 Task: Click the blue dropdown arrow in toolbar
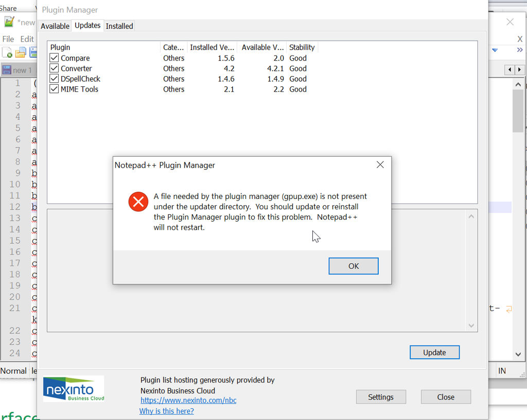[495, 50]
